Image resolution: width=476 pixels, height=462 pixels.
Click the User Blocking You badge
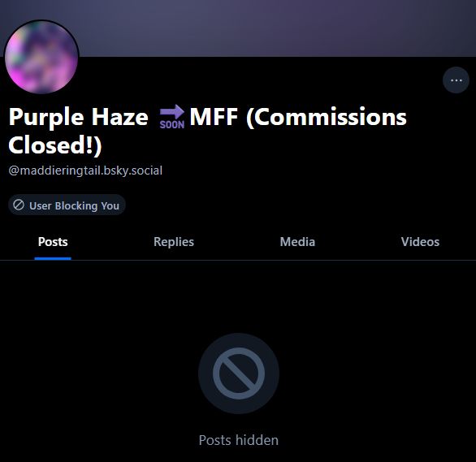click(67, 205)
